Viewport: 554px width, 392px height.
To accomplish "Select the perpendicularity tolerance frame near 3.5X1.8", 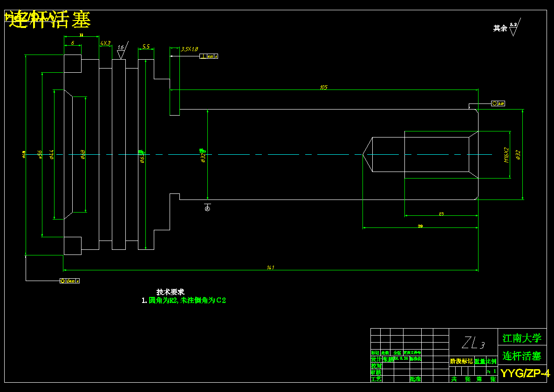I will point(209,56).
